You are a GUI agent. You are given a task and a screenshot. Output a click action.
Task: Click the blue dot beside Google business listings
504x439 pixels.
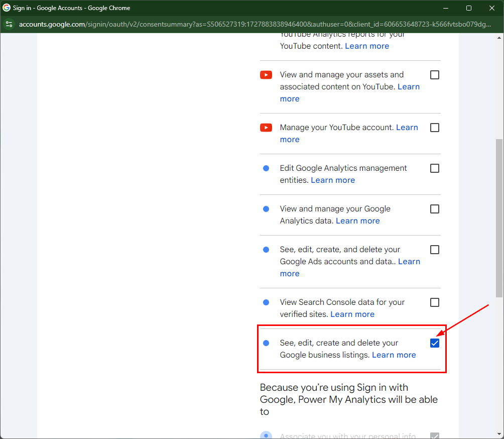point(266,343)
